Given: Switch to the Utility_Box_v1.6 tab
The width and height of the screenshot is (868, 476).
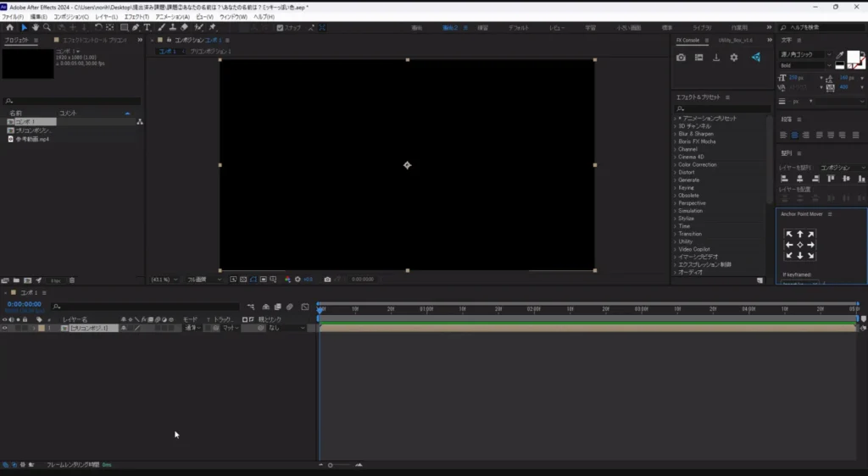Looking at the screenshot, I should click(734, 40).
